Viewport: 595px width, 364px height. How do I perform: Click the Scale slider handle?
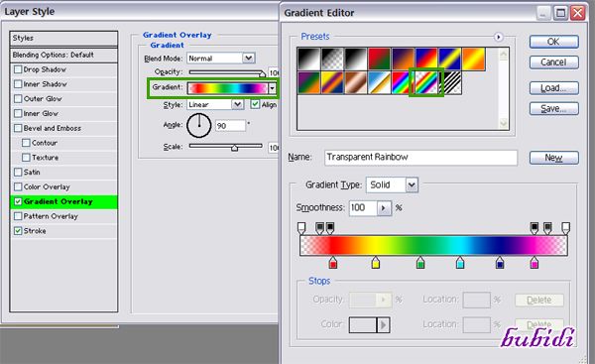click(x=234, y=147)
